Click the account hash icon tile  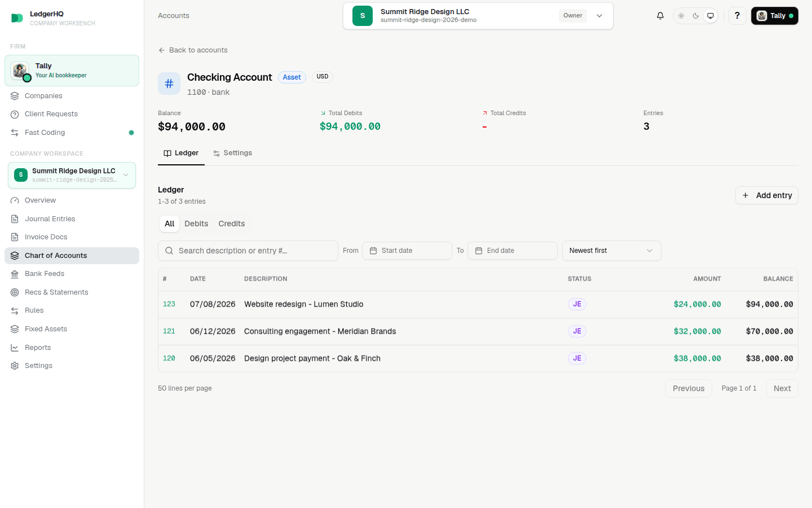point(169,84)
